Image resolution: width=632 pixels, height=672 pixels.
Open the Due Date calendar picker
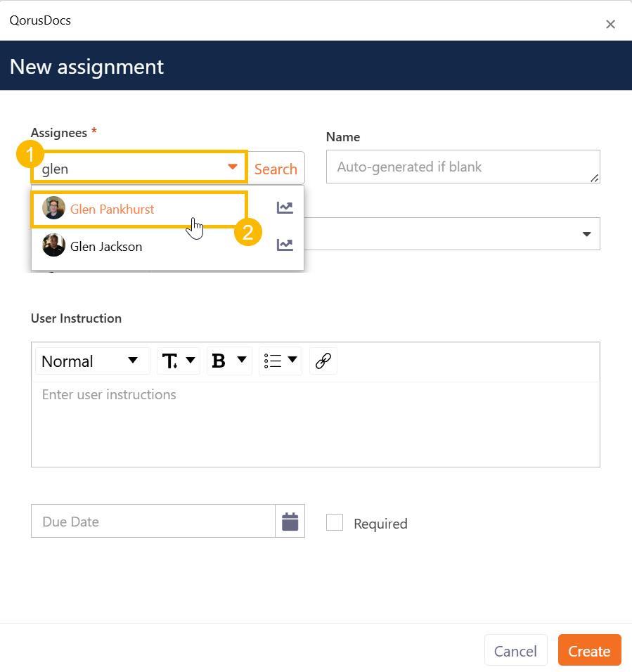pos(290,522)
